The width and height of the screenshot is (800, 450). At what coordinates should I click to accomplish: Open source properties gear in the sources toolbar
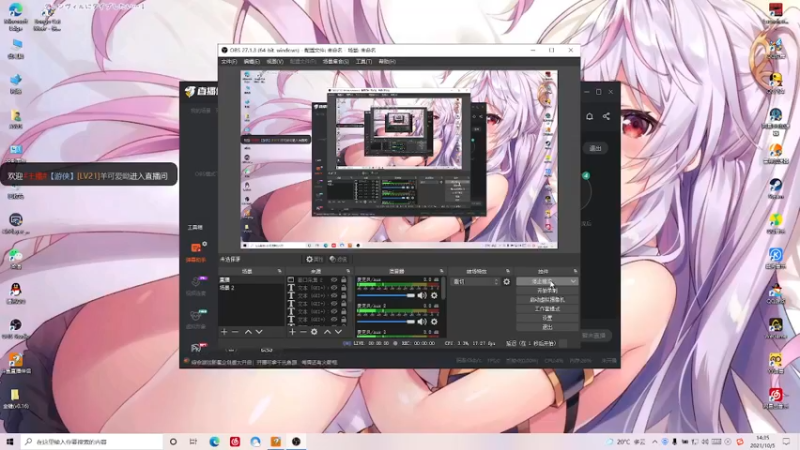point(314,332)
